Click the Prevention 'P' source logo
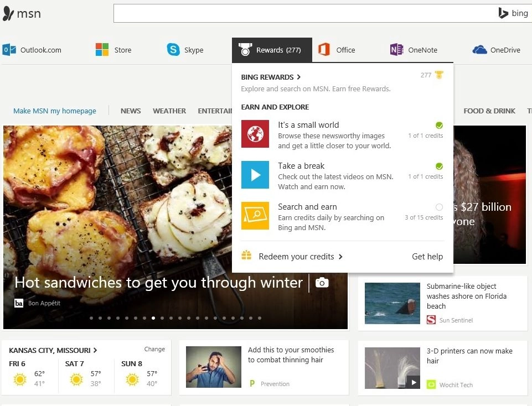This screenshot has width=532, height=406. tap(252, 383)
